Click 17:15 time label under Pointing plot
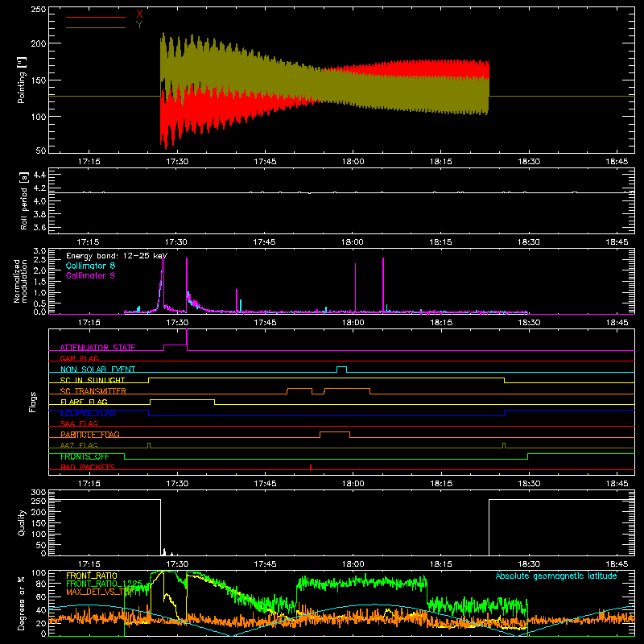 tap(89, 162)
